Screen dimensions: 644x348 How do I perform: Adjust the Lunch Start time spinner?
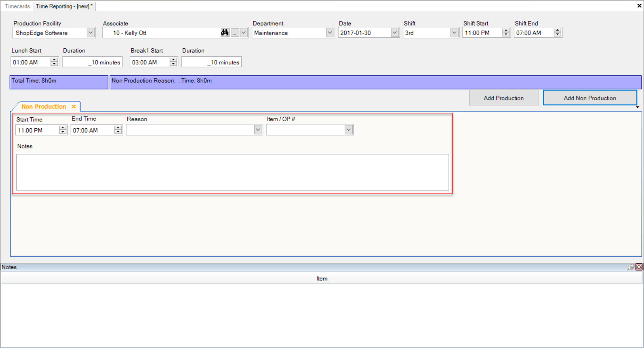[54, 62]
